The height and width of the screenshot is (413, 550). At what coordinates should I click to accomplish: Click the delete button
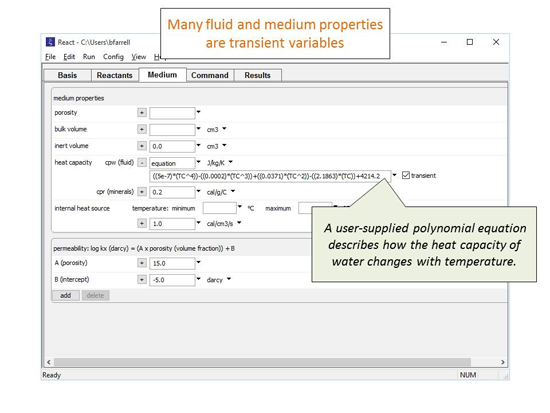pyautogui.click(x=95, y=295)
